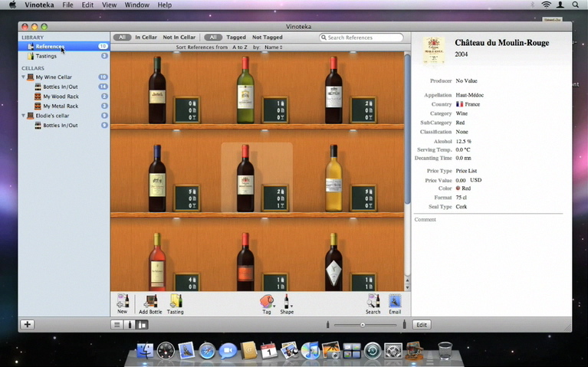Viewport: 588px width, 367px height.
Task: Click the Search References field
Action: [x=362, y=38]
